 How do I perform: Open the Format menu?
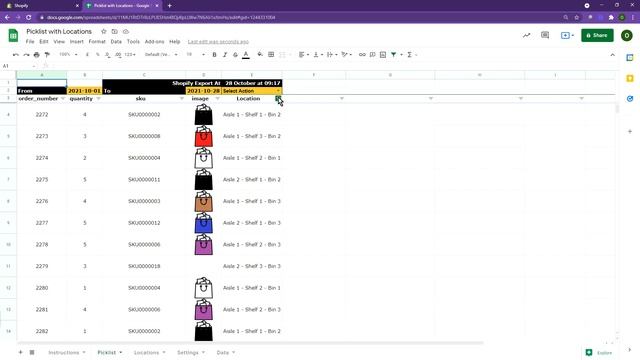pyautogui.click(x=97, y=42)
